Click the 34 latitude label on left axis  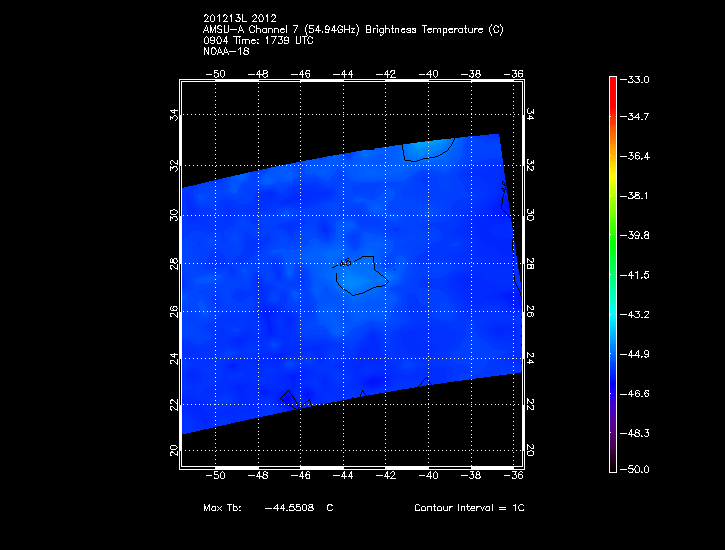click(x=174, y=115)
